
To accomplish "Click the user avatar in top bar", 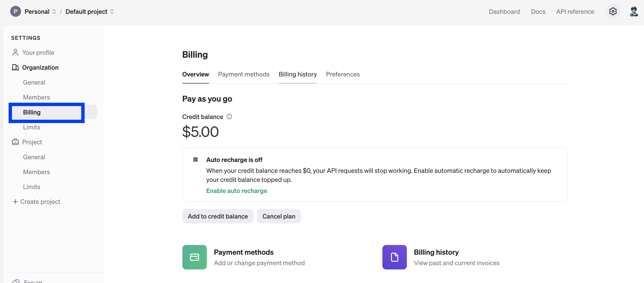I will [x=634, y=12].
